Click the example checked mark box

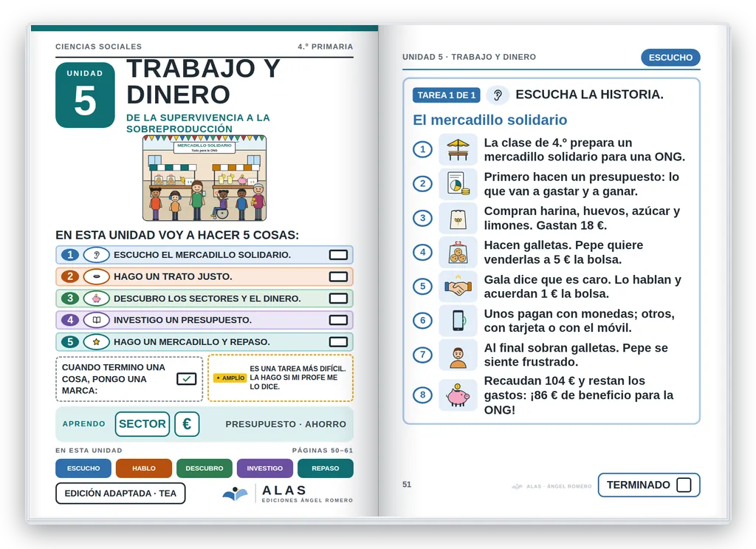[186, 379]
